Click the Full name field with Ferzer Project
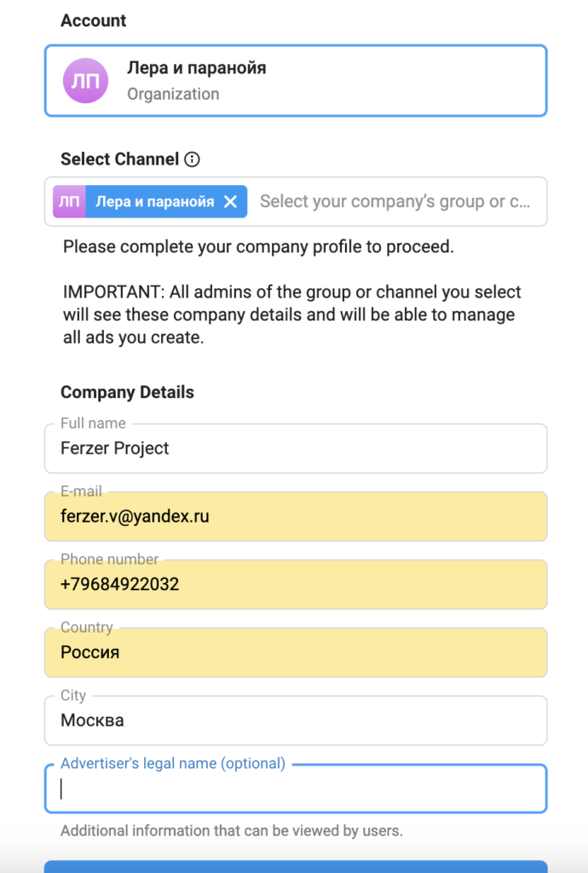Screen dimensions: 588x873 pos(295,448)
